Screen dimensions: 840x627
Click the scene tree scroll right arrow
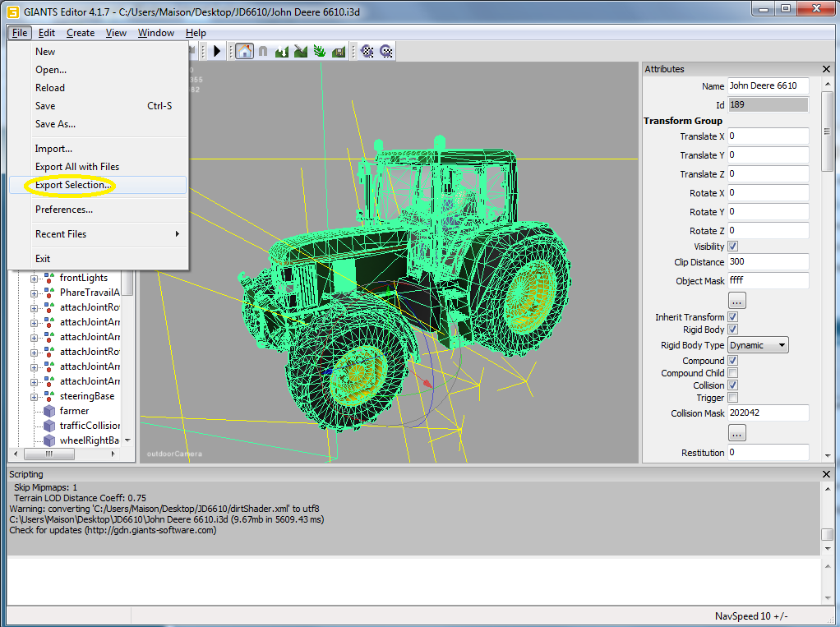[113, 454]
